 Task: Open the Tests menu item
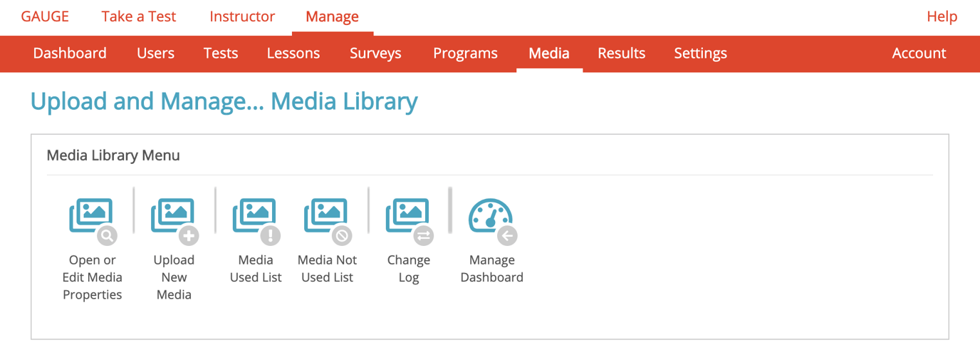pyautogui.click(x=221, y=53)
